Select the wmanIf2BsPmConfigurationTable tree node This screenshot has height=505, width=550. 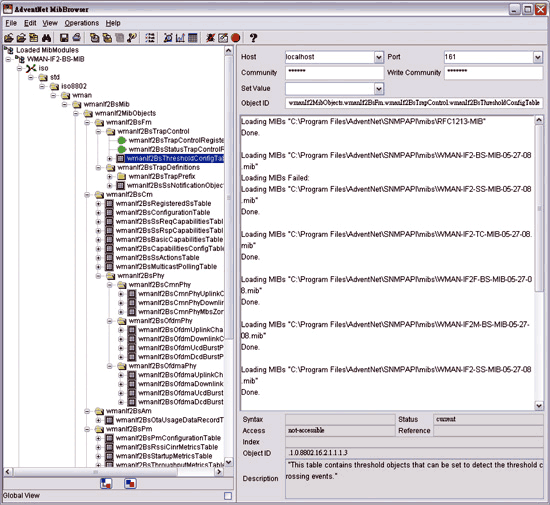(x=168, y=438)
